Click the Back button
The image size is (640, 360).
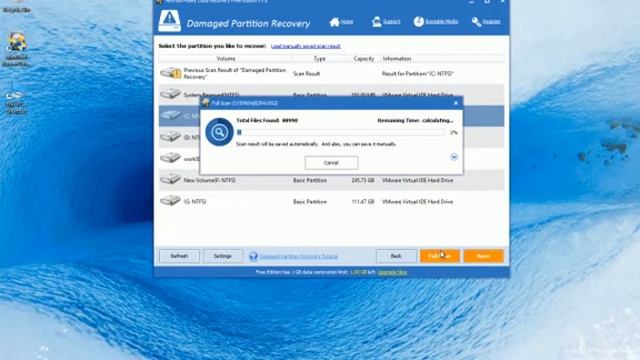(x=396, y=256)
